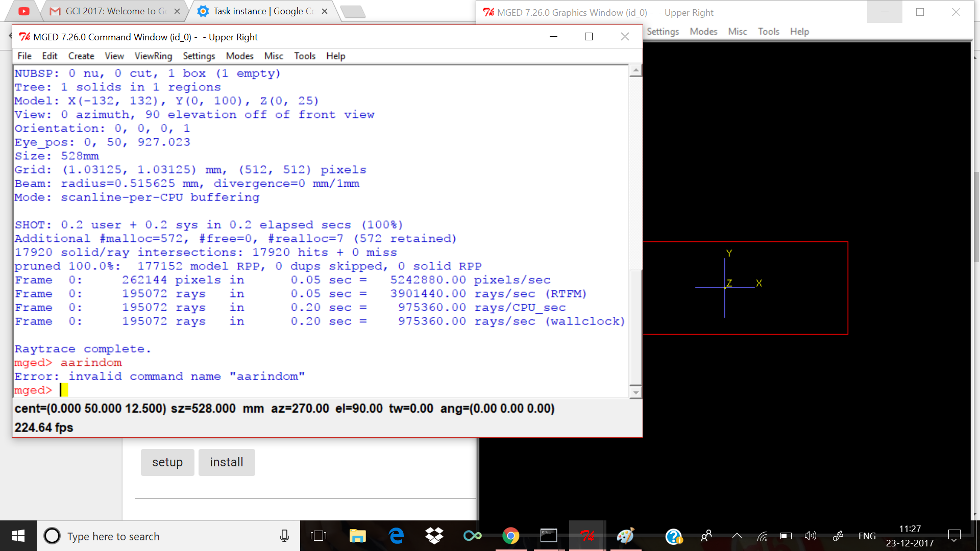Click the install button on web page
The image size is (980, 551).
pos(227,462)
